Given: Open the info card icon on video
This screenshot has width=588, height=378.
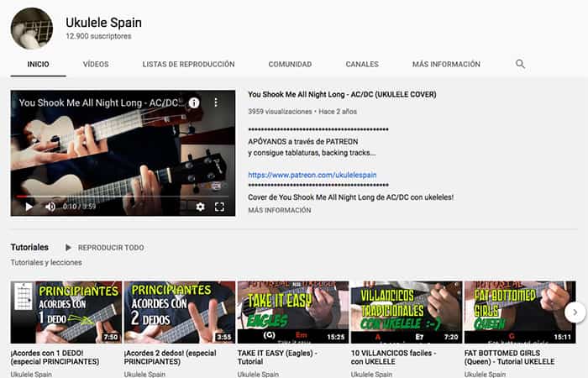Looking at the screenshot, I should (x=194, y=102).
